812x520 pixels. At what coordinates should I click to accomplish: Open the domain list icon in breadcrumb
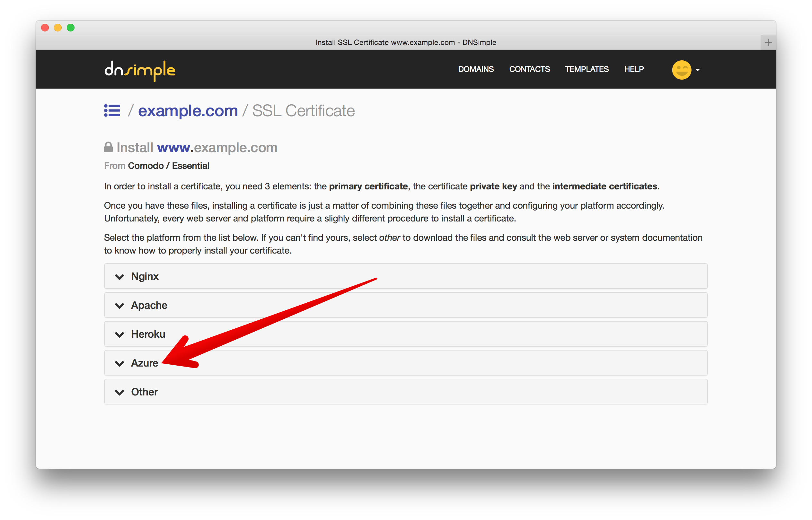[112, 110]
